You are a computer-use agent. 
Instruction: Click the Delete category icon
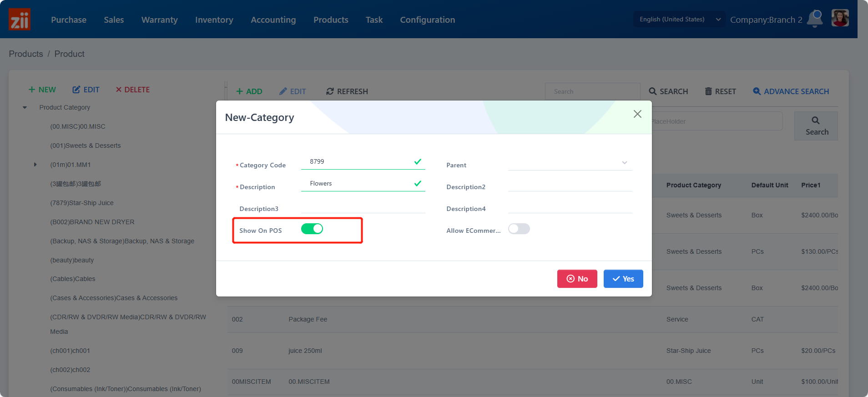point(119,90)
